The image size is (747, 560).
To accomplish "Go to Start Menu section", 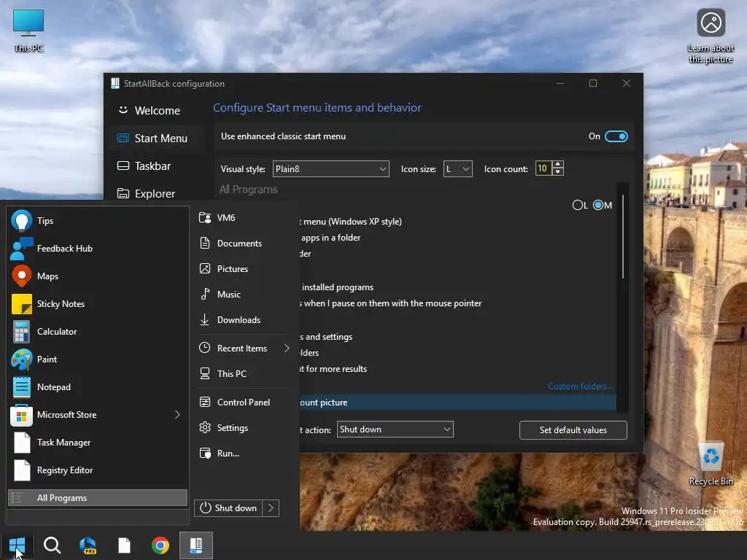I will (x=158, y=139).
